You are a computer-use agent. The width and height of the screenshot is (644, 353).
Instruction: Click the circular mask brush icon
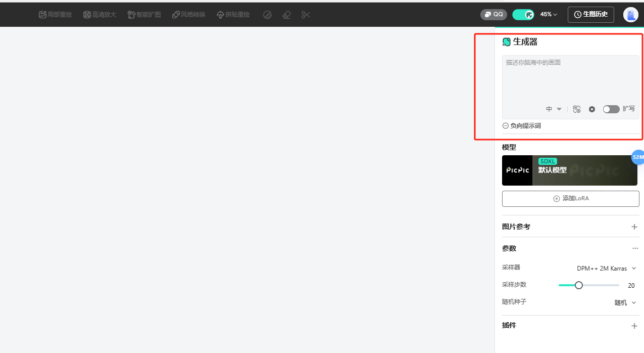[x=268, y=15]
